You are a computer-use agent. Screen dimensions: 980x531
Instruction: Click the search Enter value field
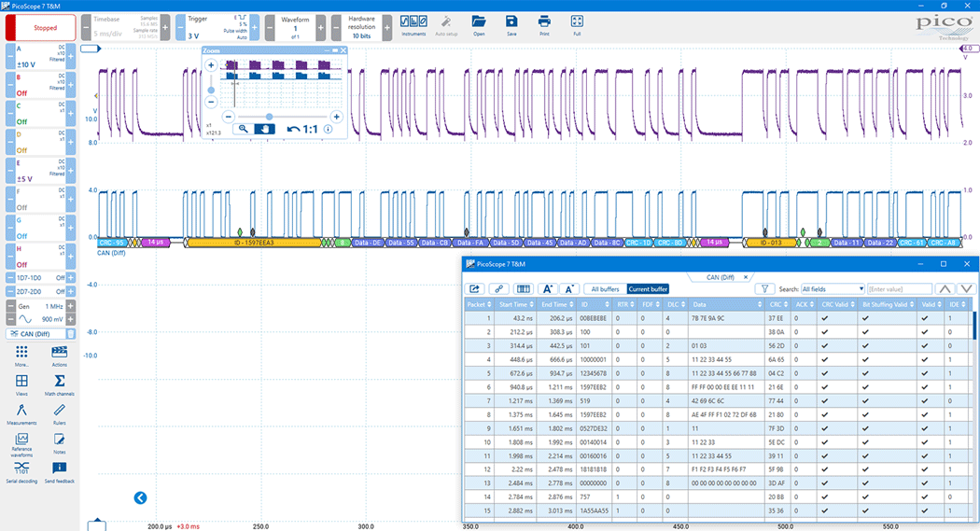[899, 289]
